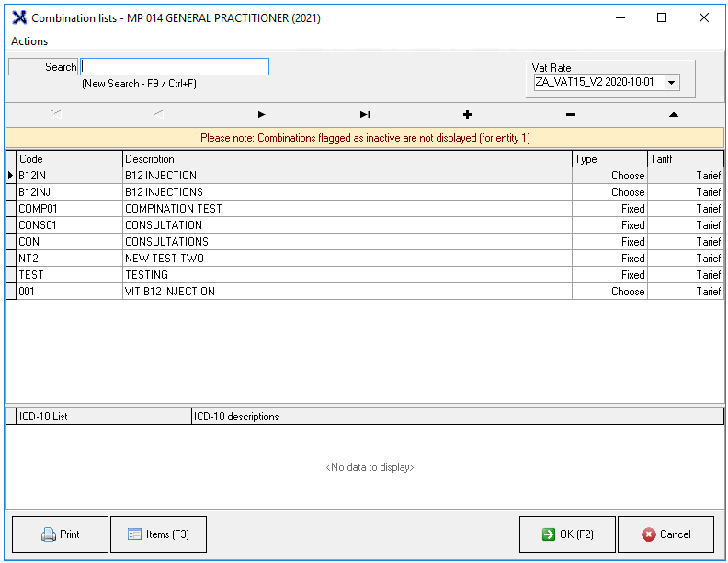This screenshot has width=728, height=563.
Task: Jump to last record in navigator
Action: [365, 114]
